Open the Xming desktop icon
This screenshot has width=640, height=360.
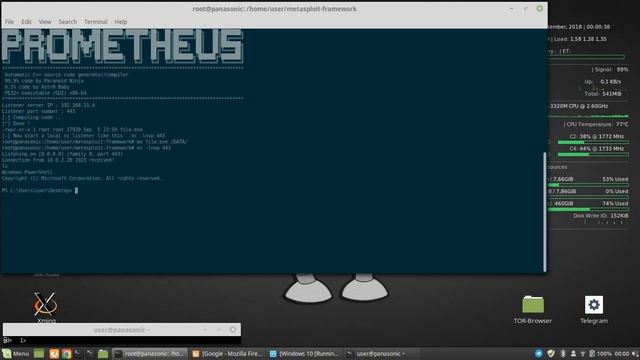46,307
